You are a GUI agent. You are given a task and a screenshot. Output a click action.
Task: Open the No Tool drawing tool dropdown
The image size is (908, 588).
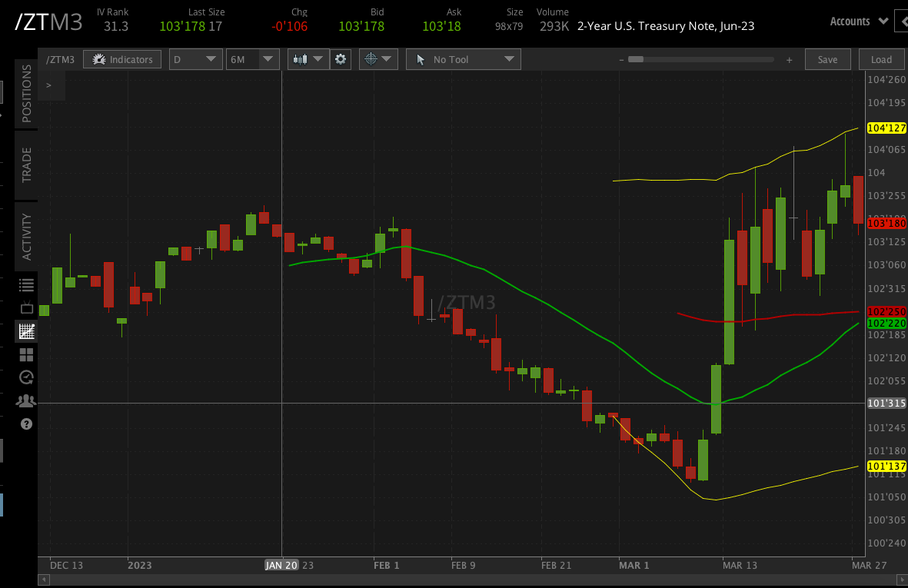(x=464, y=60)
